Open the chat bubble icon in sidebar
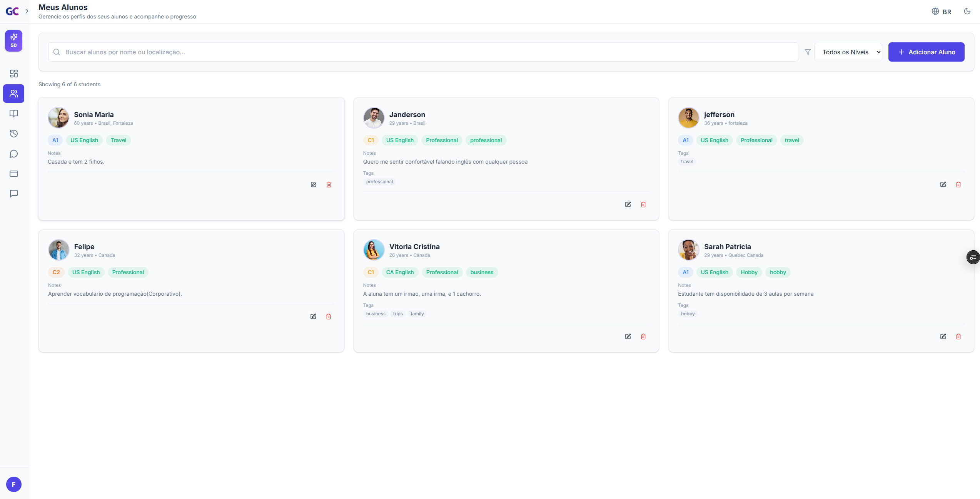 14,154
